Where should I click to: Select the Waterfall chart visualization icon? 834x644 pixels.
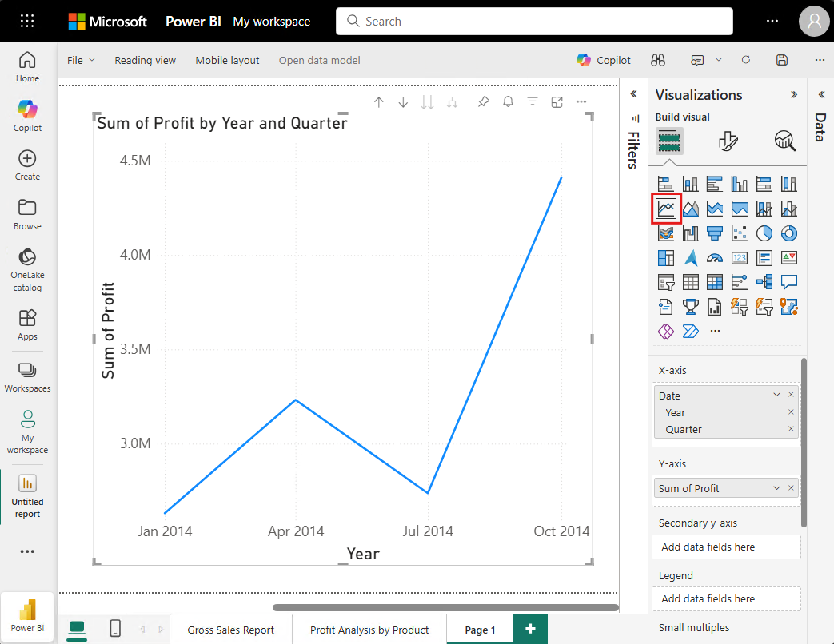point(690,233)
